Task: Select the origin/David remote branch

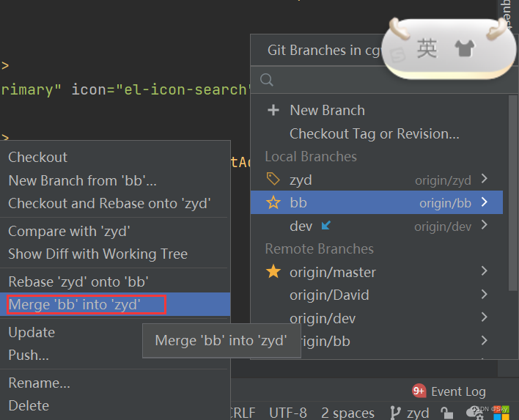Action: point(377,295)
